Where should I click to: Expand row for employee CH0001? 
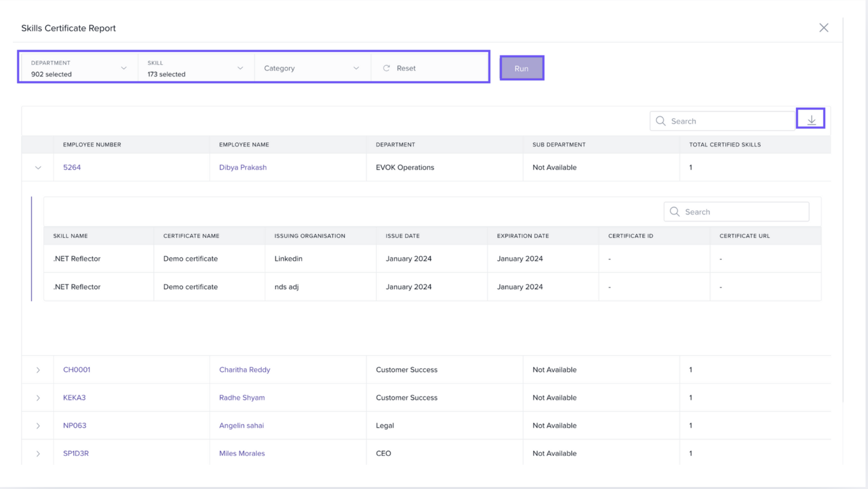pos(38,370)
